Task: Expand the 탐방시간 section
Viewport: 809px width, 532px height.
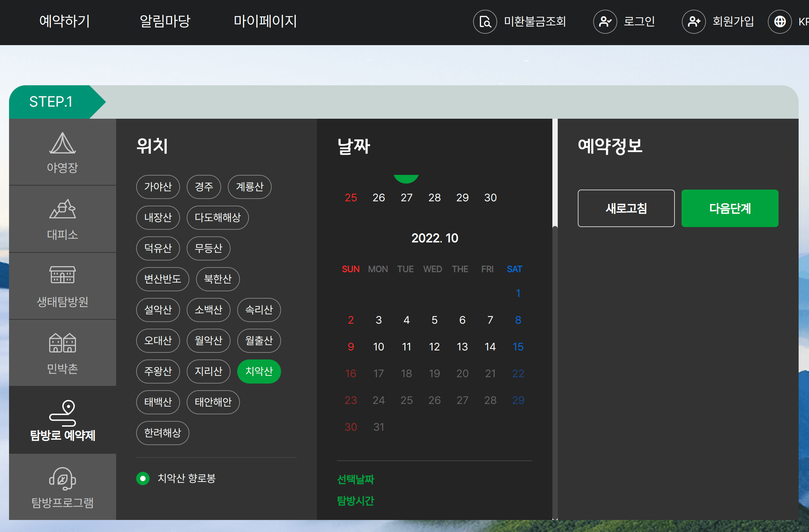Action: click(356, 501)
